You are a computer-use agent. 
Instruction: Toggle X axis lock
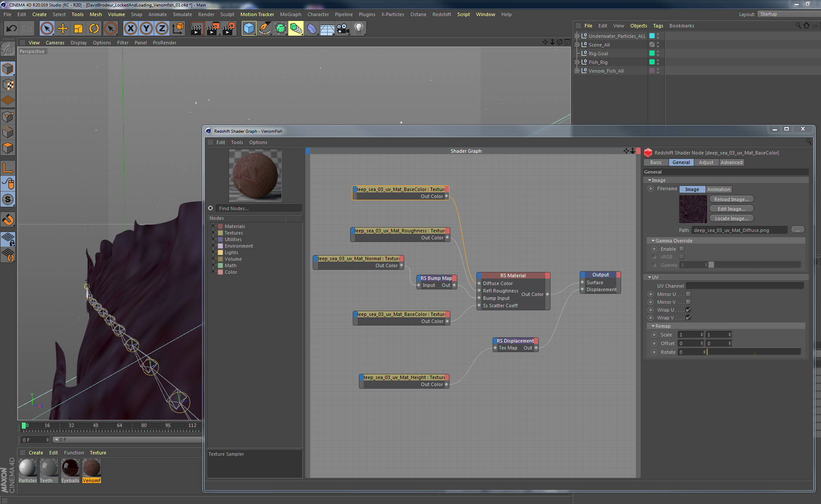(130, 29)
